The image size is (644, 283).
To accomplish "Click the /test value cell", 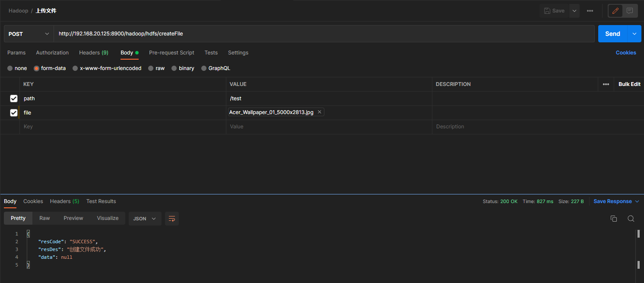I will [329, 99].
